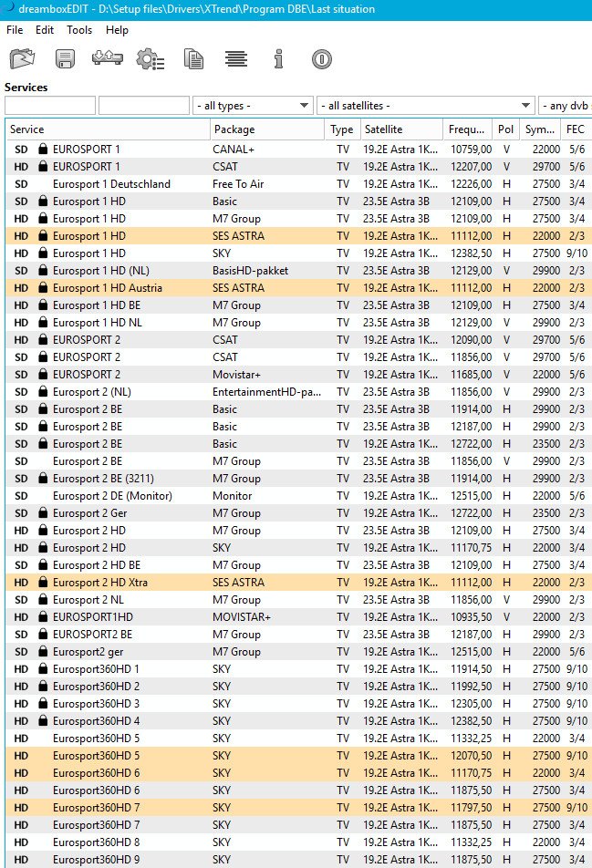
Task: Click the second package filter text field
Action: click(144, 105)
